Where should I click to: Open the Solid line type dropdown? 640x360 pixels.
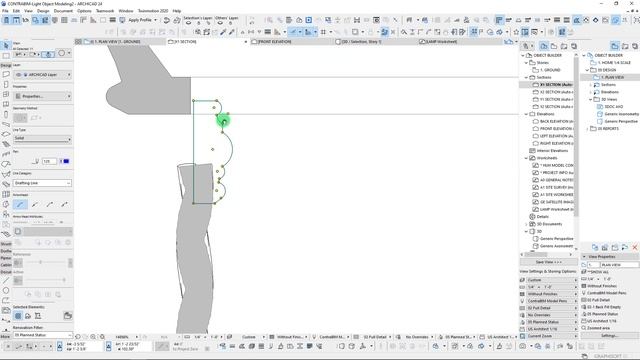pos(42,139)
